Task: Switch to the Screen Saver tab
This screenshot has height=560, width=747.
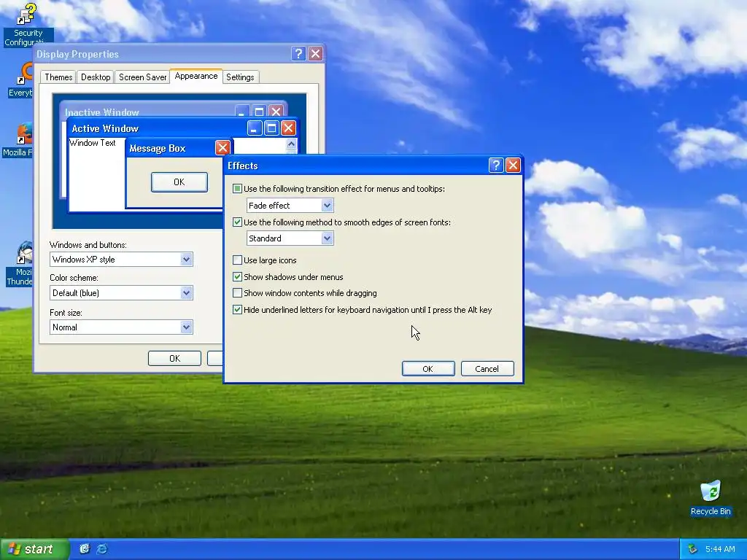Action: point(142,77)
